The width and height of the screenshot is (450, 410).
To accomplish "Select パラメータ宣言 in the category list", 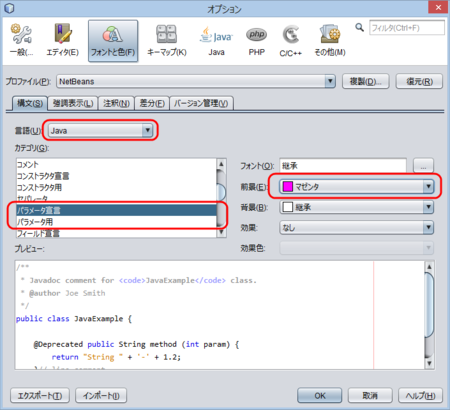I will tap(116, 210).
